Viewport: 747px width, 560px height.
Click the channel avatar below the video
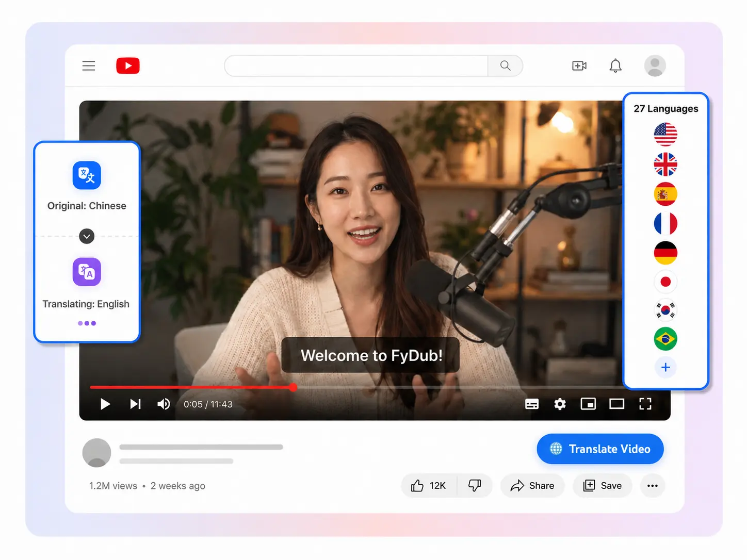96,453
